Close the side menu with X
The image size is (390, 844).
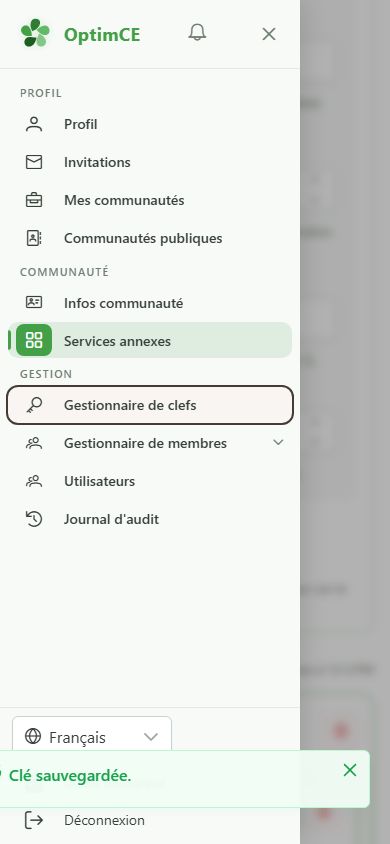pos(268,34)
